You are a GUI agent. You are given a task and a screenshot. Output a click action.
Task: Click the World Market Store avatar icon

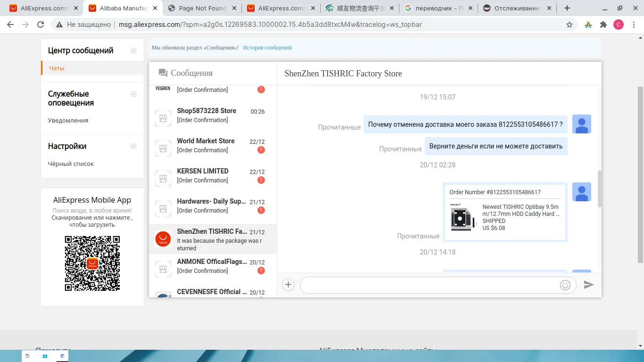click(x=163, y=148)
